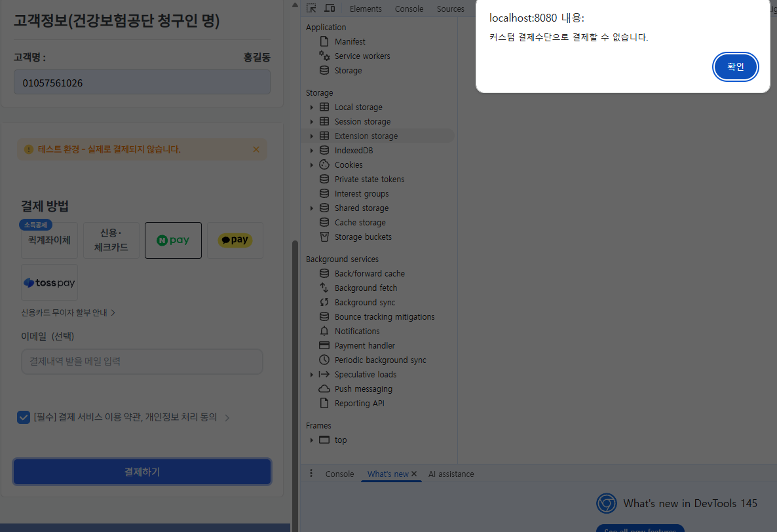Choose Kakao pay payment method
The width and height of the screenshot is (777, 532).
[x=235, y=240]
